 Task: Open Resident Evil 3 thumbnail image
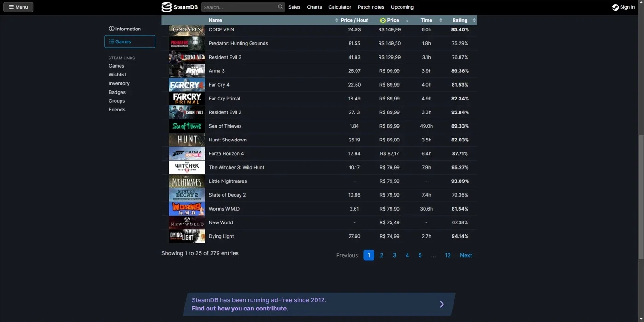(187, 57)
